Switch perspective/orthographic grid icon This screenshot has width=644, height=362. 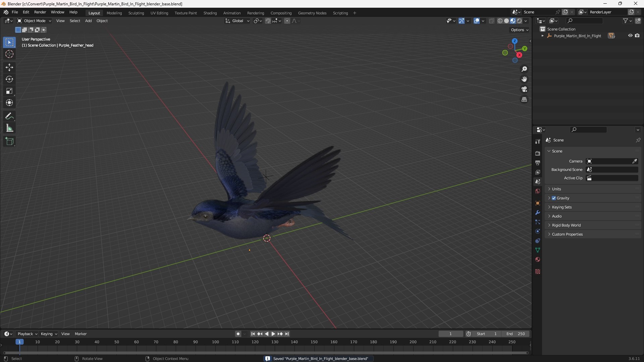(524, 100)
